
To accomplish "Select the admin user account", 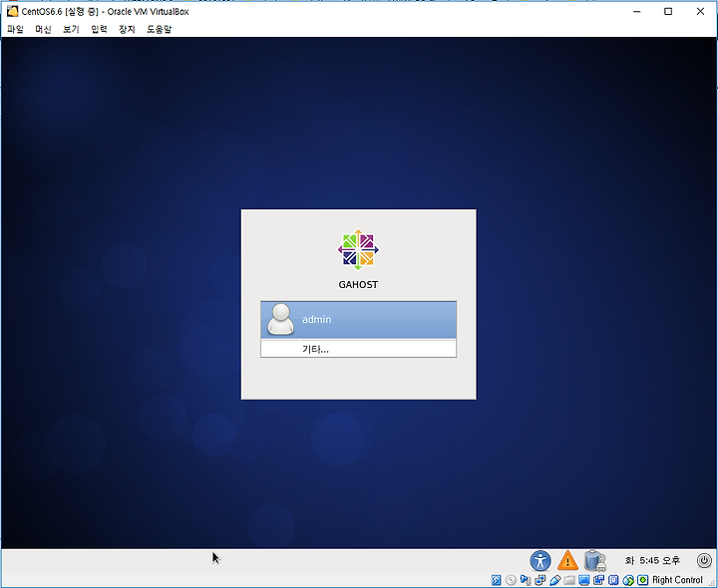I will coord(359,319).
